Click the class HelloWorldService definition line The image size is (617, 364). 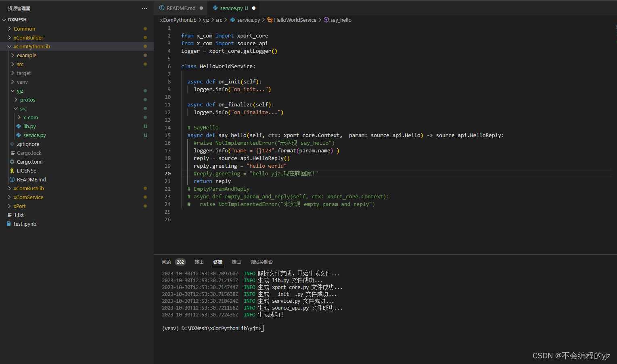(x=218, y=67)
